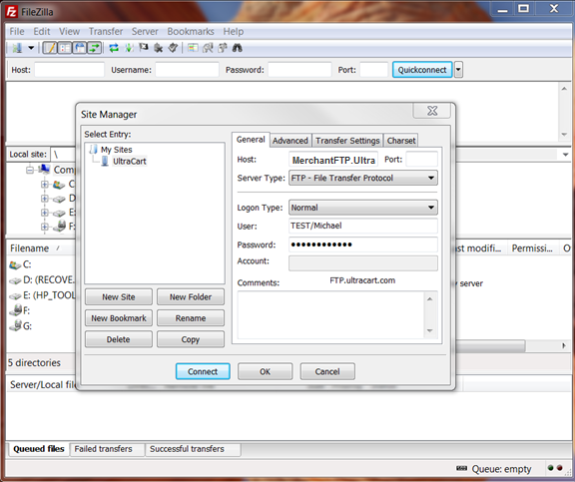575x482 pixels.
Task: Click the masked Password field in Site Manager
Action: (363, 244)
